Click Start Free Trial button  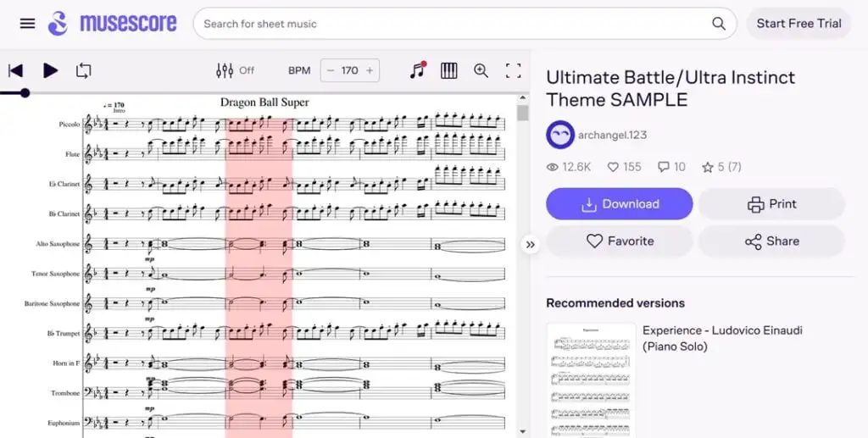(x=798, y=23)
